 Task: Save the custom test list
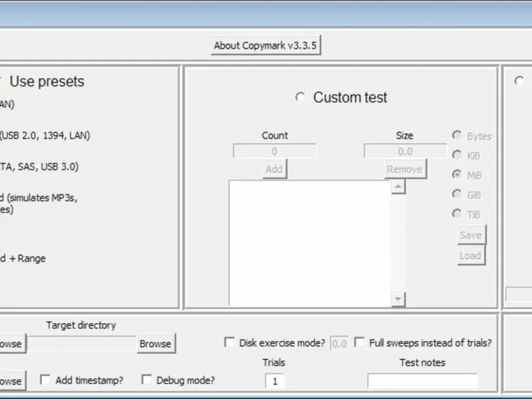click(471, 235)
